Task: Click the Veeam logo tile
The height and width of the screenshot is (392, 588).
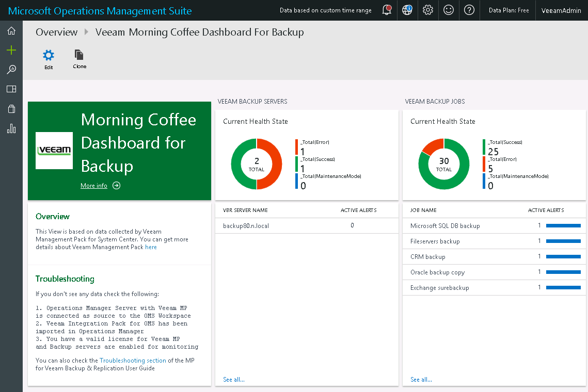Action: pyautogui.click(x=54, y=150)
